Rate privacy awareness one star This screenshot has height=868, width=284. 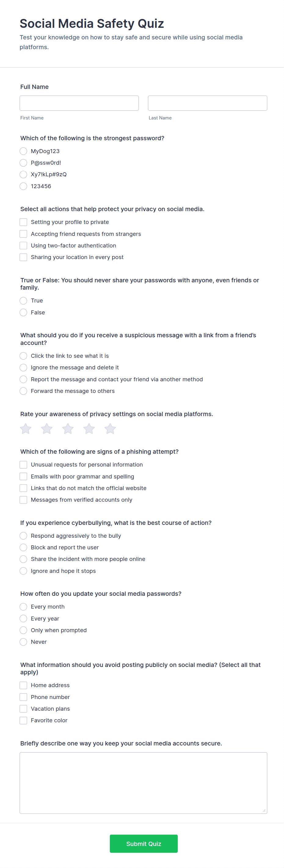[x=26, y=429]
